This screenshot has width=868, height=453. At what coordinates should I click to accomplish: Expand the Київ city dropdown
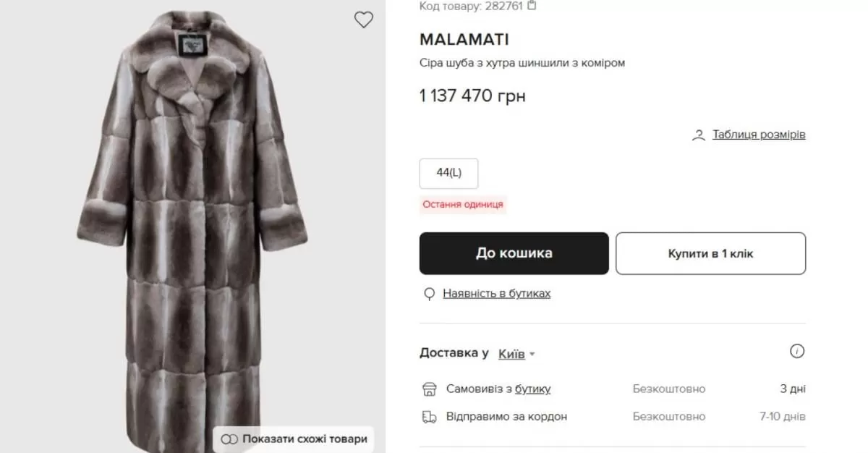coord(531,354)
